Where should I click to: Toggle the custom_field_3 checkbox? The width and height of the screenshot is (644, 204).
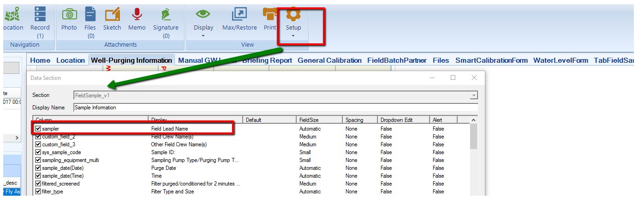tap(38, 144)
